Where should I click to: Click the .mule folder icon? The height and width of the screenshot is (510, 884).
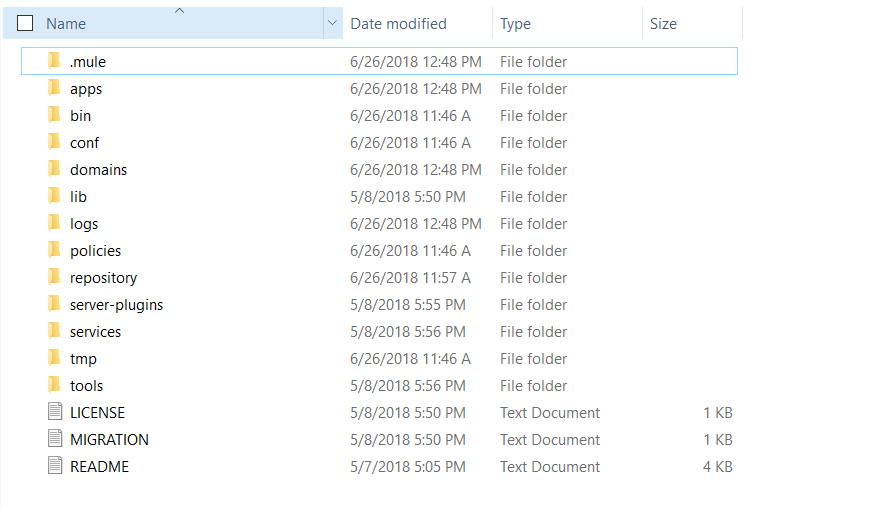coord(54,62)
